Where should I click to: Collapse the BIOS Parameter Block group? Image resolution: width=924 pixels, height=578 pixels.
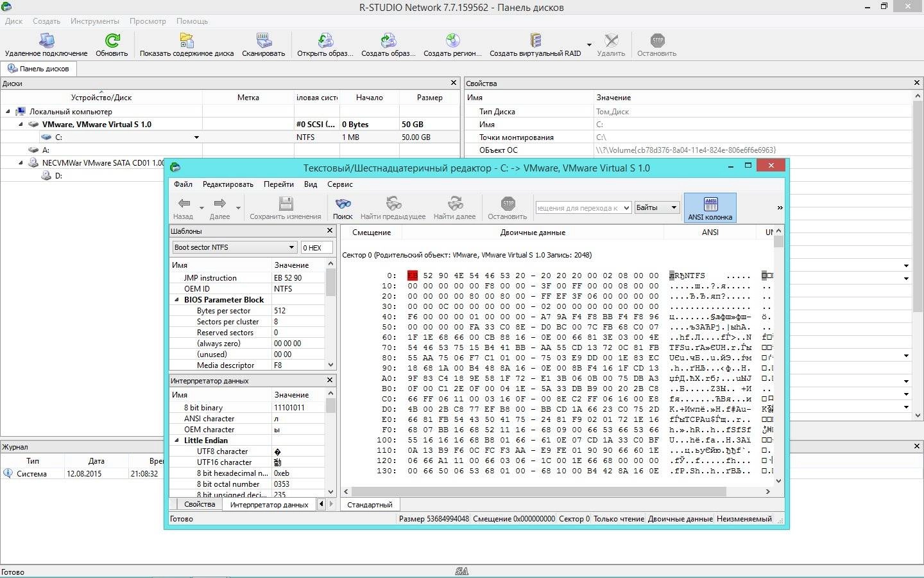coord(177,300)
